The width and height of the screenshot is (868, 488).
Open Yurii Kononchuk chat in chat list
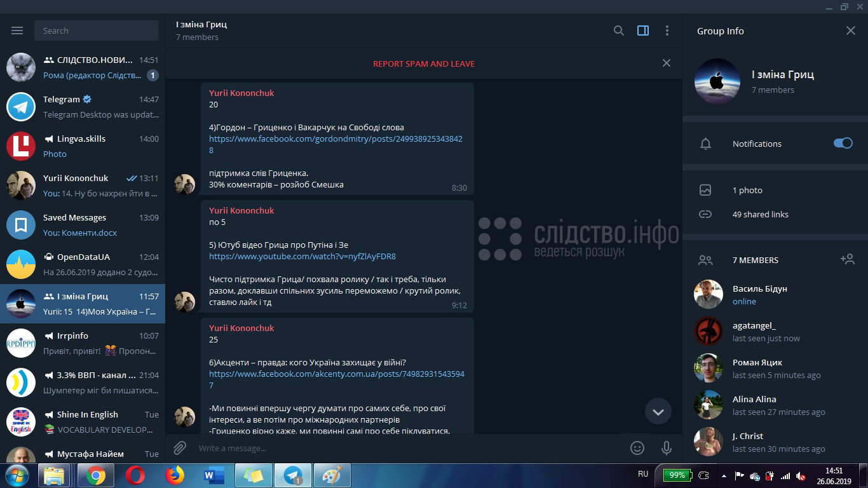click(x=83, y=186)
